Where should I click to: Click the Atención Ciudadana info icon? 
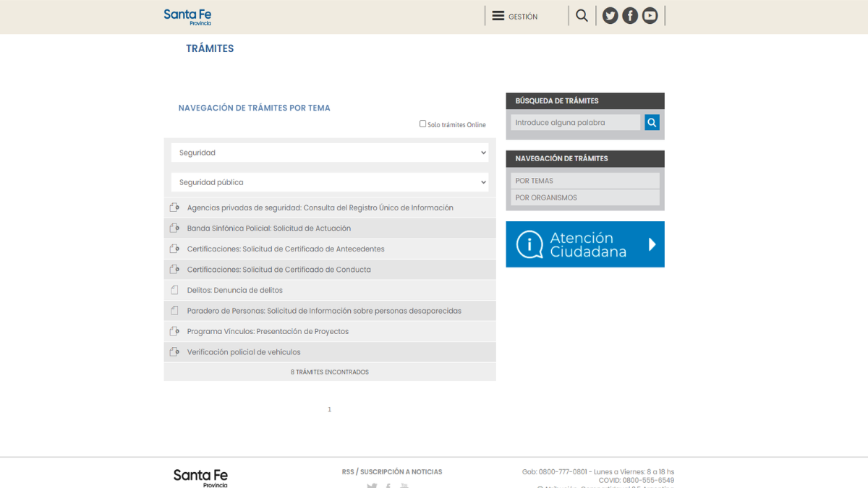tap(529, 244)
